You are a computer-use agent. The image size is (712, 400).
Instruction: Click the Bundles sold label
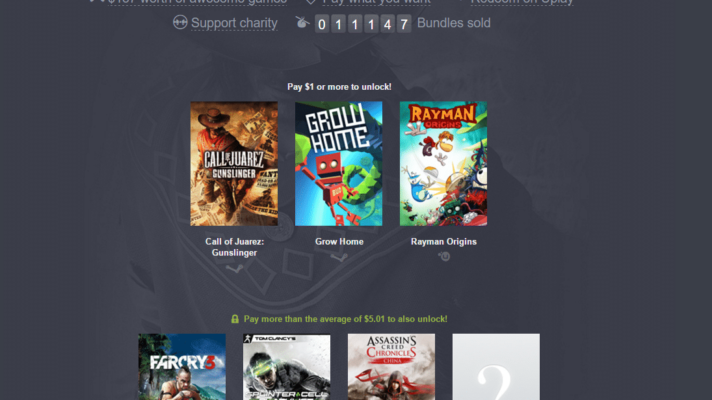[454, 23]
